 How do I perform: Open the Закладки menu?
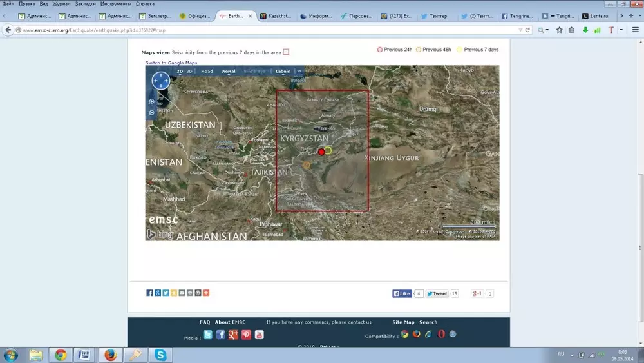coord(85,3)
